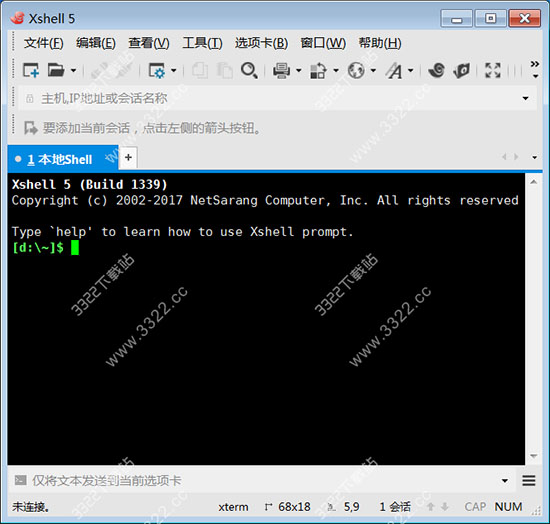Click the Print icon
The image size is (550, 524).
point(282,70)
